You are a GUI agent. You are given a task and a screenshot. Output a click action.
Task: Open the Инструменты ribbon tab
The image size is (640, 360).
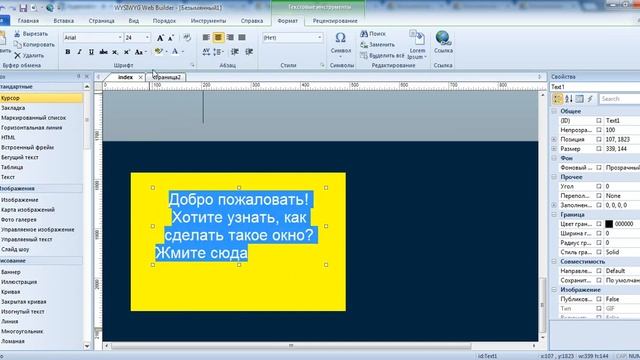point(208,21)
